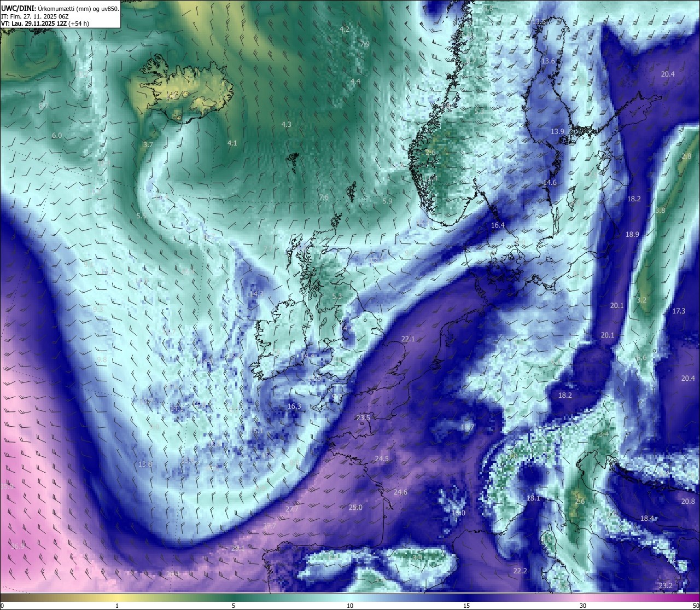The width and height of the screenshot is (700, 610).
Task: Click the 10 tick on the color scale
Action: click(350, 606)
